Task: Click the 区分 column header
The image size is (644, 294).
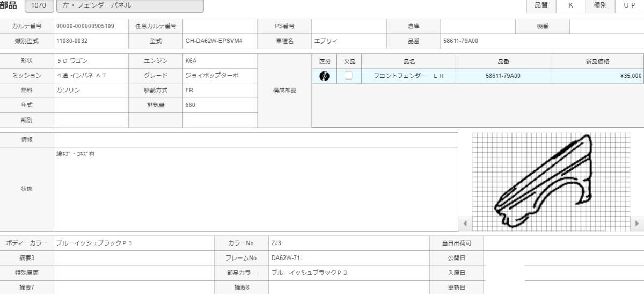Action: click(324, 62)
